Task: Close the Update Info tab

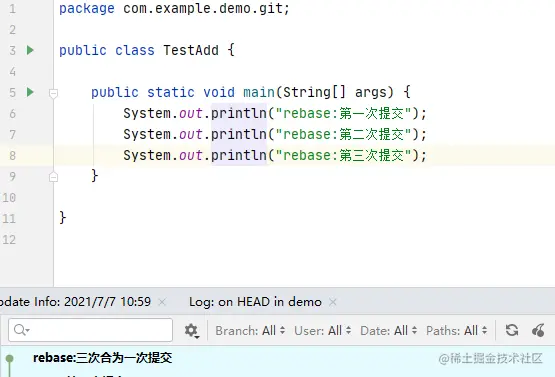Action: [x=162, y=302]
